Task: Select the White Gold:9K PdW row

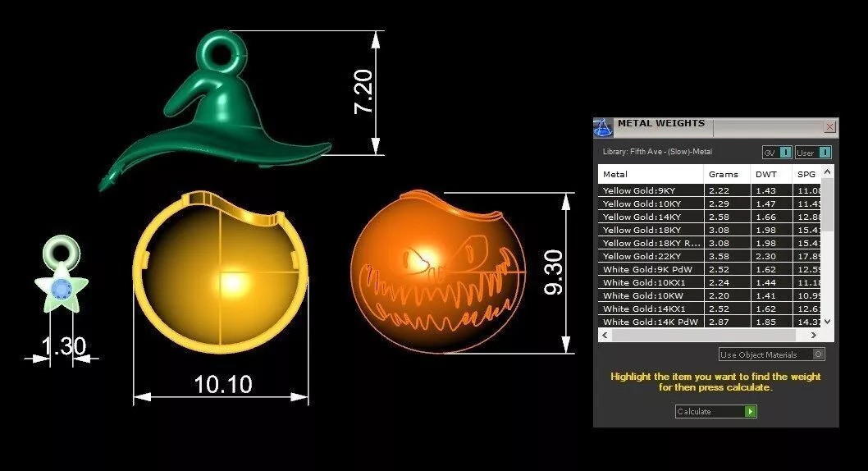Action: (x=710, y=269)
